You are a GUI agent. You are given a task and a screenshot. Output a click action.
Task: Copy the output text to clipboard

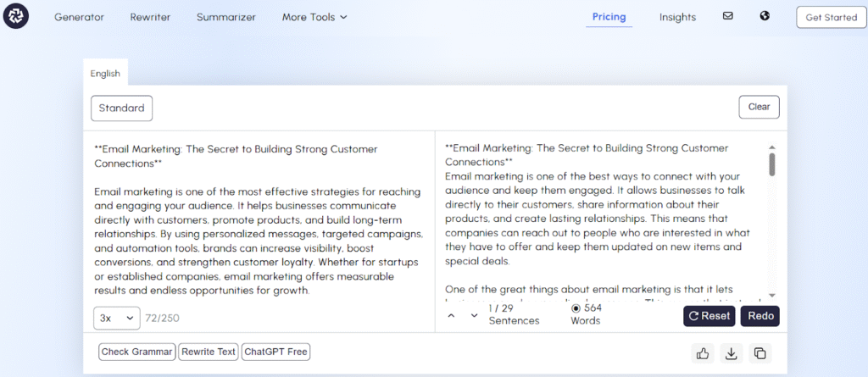[759, 353]
